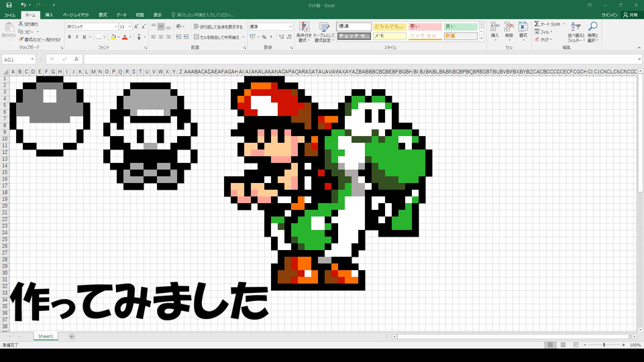The width and height of the screenshot is (644, 362).
Task: Click the Cut (切り取り) scissors icon
Action: [x=21, y=24]
